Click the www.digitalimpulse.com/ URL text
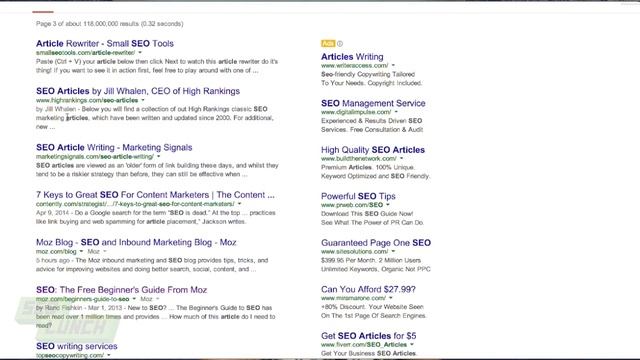640x360 pixels. point(356,112)
